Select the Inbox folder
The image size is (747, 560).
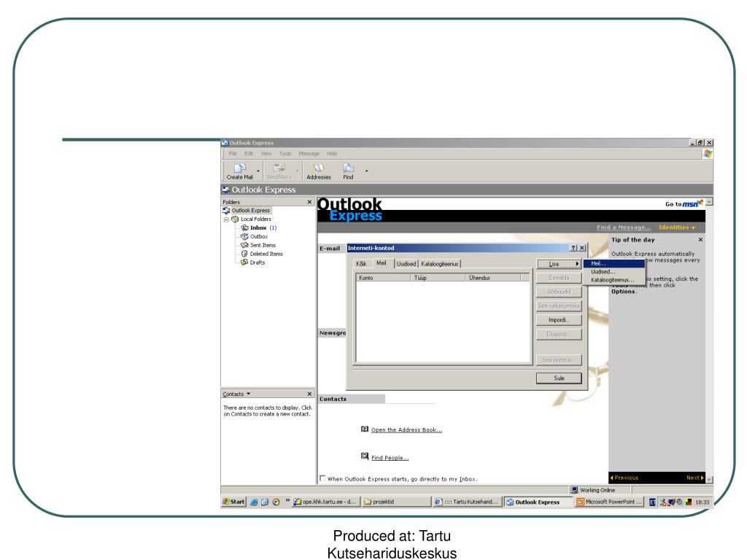[x=258, y=227]
